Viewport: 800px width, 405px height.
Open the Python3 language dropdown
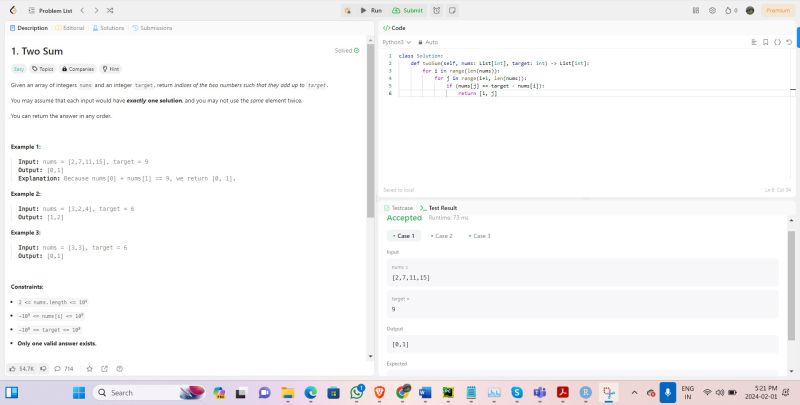(397, 42)
